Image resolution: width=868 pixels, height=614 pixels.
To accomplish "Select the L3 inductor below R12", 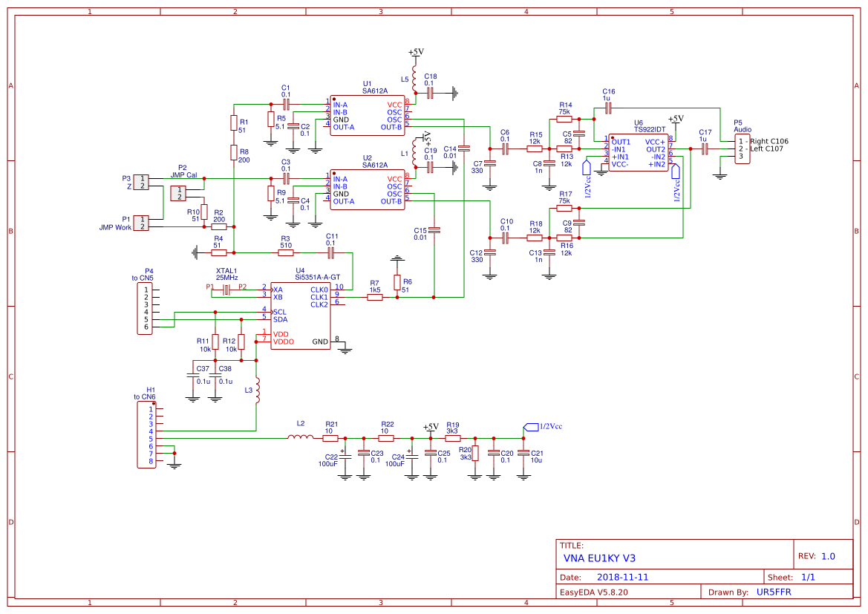I will coord(257,392).
